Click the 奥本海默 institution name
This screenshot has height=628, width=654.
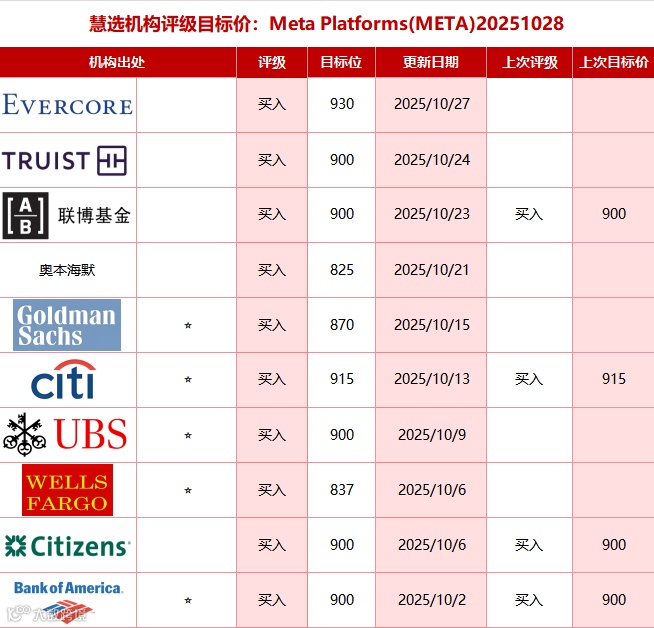pos(67,270)
